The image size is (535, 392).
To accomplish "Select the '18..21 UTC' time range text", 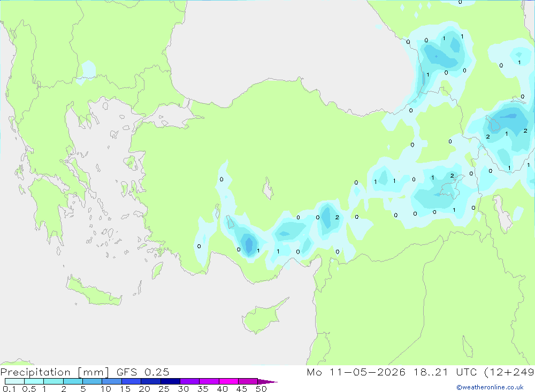I will tap(444, 372).
